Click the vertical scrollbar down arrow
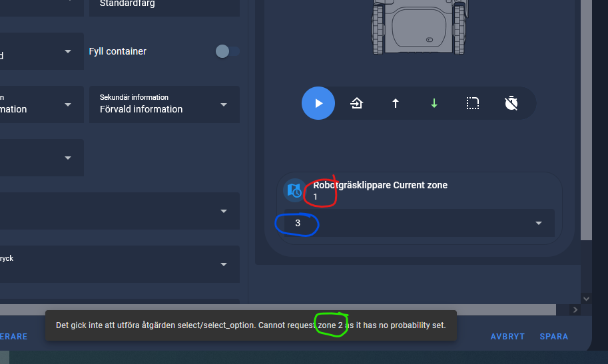Viewport: 608px width, 364px height. point(586,299)
